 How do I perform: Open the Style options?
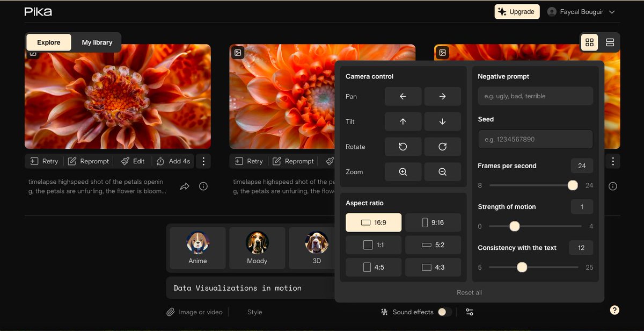pos(255,312)
